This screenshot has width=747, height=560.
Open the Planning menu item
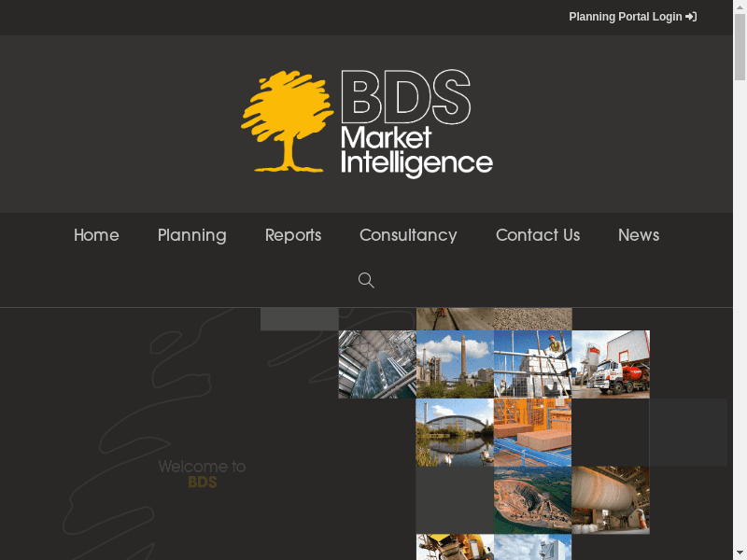tap(191, 235)
